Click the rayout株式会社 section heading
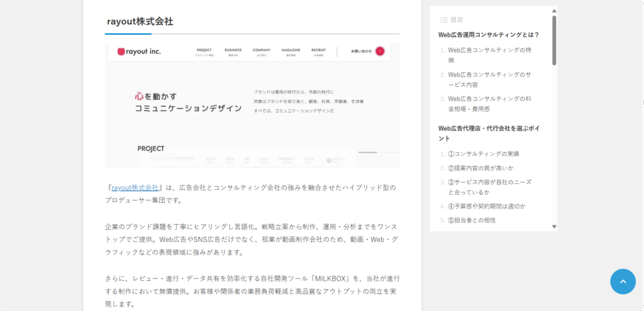The height and width of the screenshot is (311, 644). [x=140, y=22]
